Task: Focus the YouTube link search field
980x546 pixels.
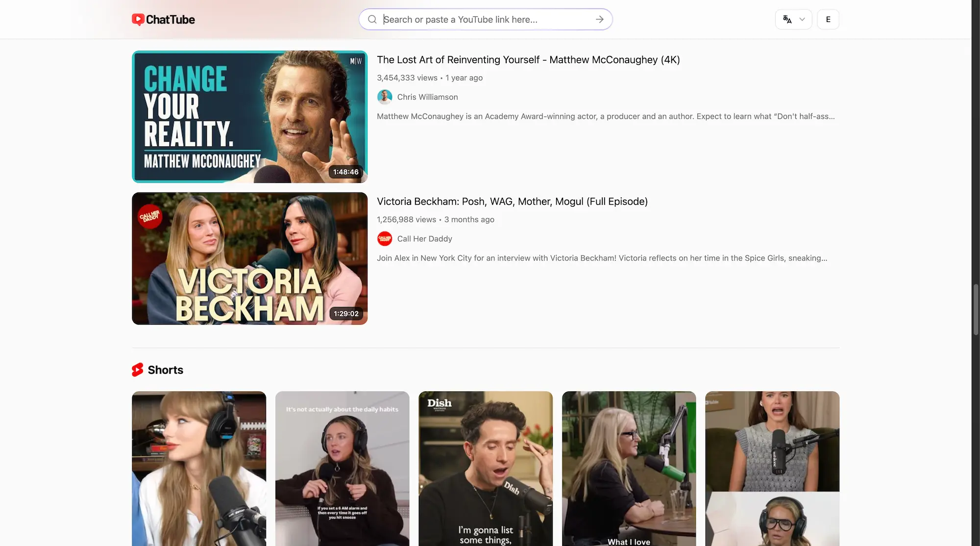Action: (x=485, y=20)
